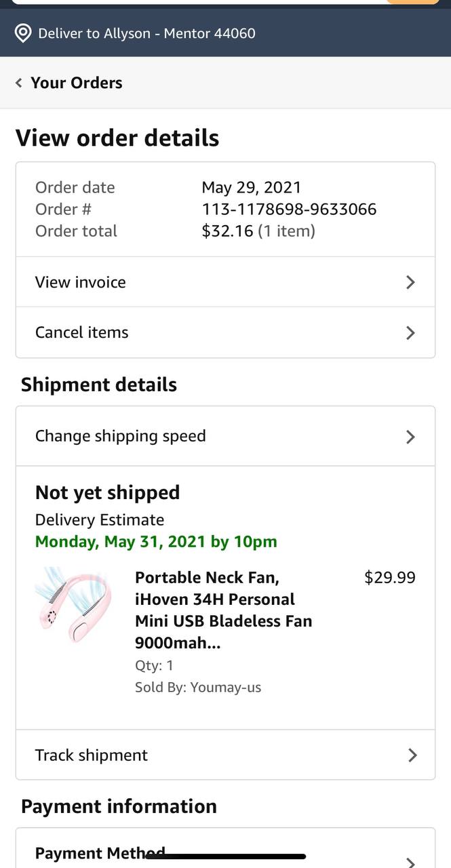The width and height of the screenshot is (451, 868).
Task: Open shipping speed options via its chevron
Action: pos(410,436)
